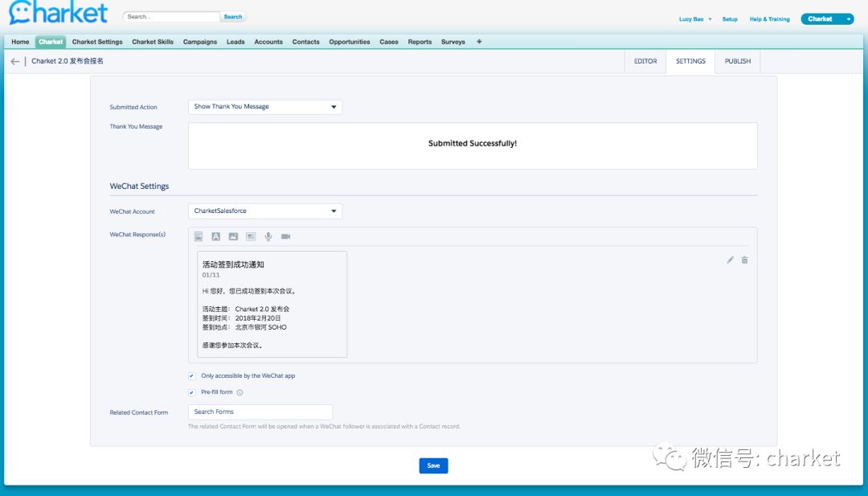
Task: Add a text response using the A icon
Action: (215, 236)
